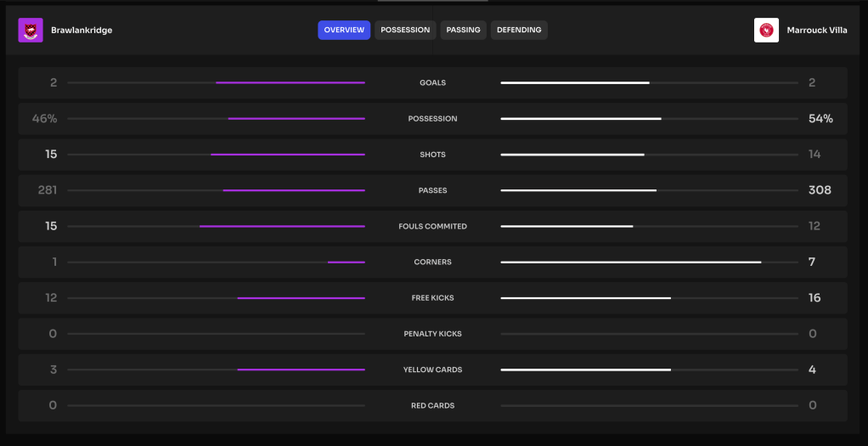The width and height of the screenshot is (868, 446).
Task: Click the Free Kicks row label
Action: (x=432, y=298)
